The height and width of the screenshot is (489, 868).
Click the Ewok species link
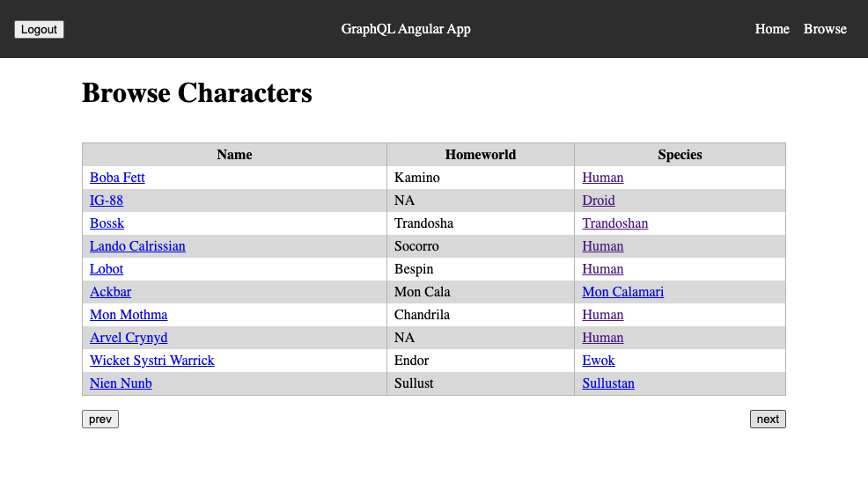[x=599, y=361]
